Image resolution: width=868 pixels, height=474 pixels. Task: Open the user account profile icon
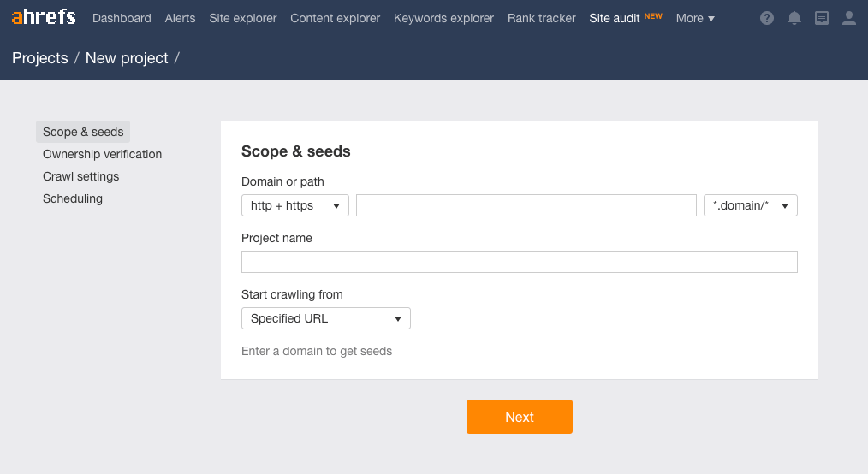coord(848,18)
